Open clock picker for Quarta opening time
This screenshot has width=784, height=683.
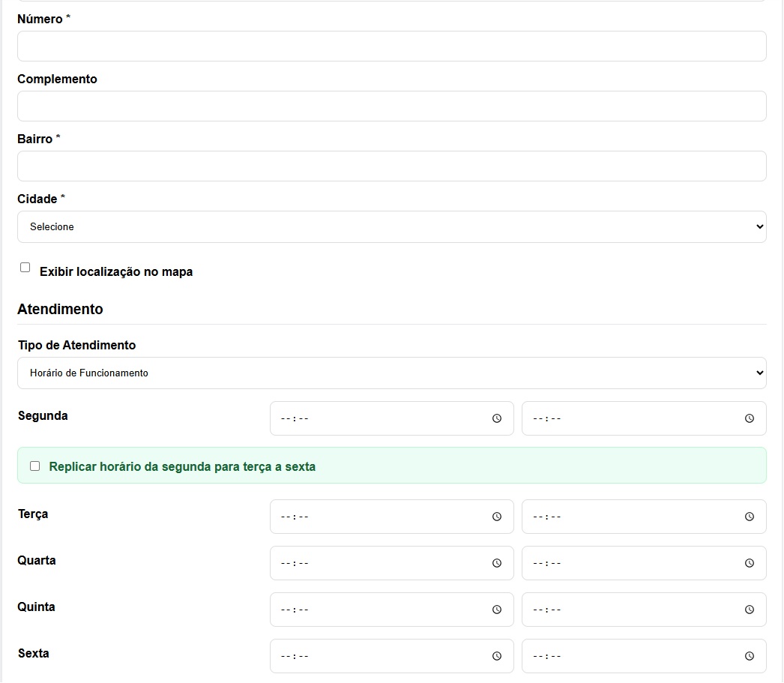click(496, 563)
